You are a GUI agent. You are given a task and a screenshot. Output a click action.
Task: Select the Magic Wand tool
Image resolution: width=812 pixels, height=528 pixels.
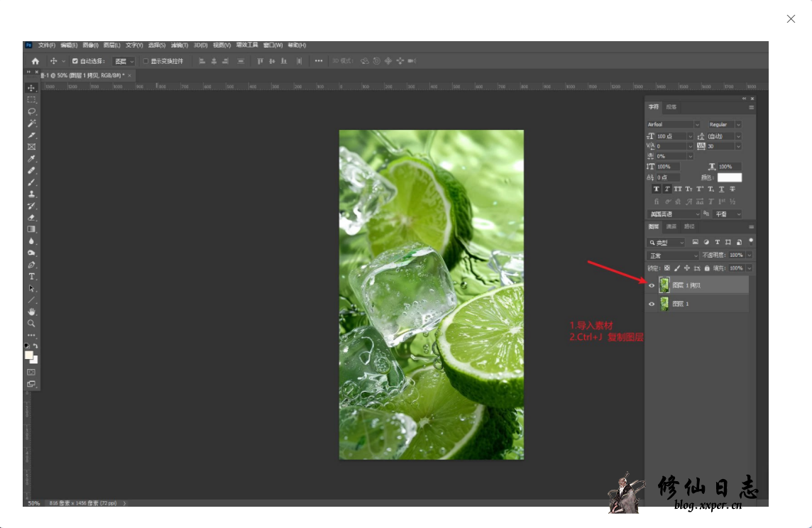click(31, 123)
